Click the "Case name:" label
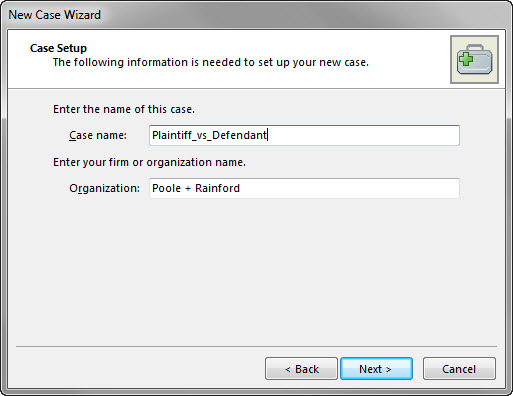Image resolution: width=513 pixels, height=396 pixels. (98, 135)
